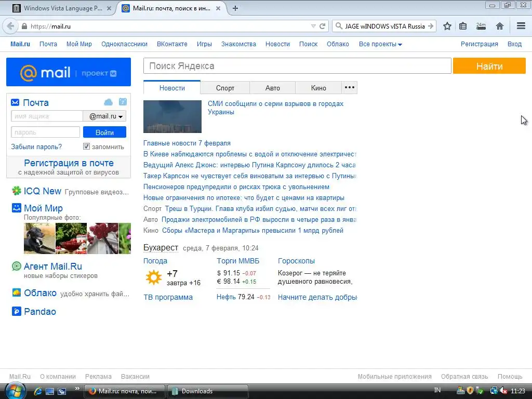Click the Агент Mail.Ru @ icon

click(x=16, y=266)
